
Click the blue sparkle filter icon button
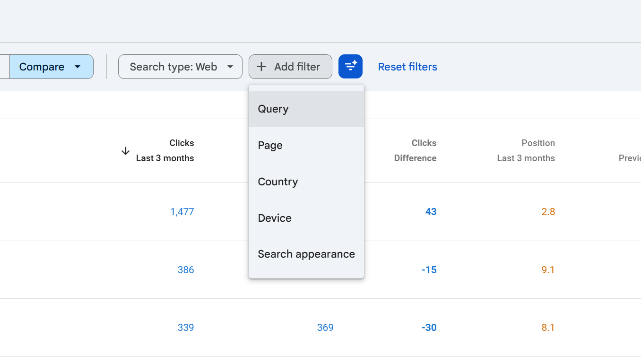350,67
